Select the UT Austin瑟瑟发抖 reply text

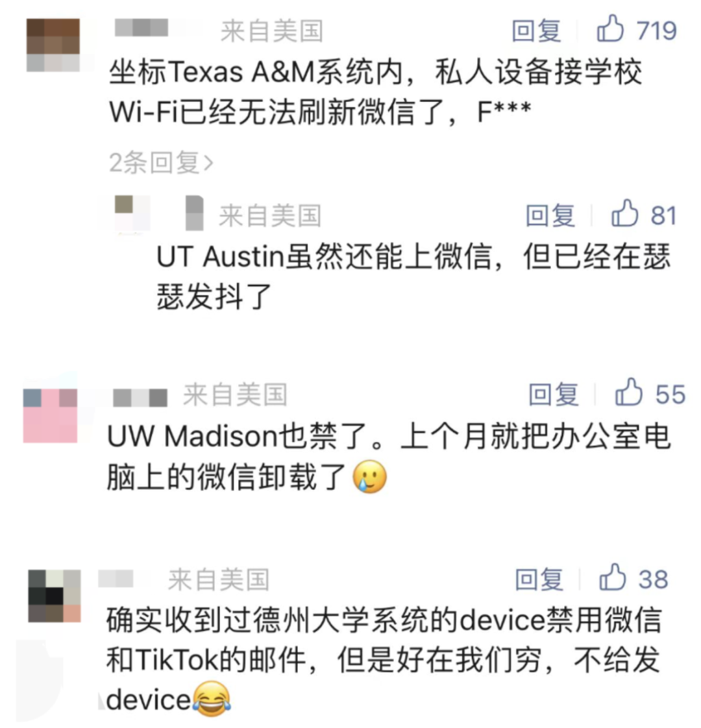click(x=413, y=276)
